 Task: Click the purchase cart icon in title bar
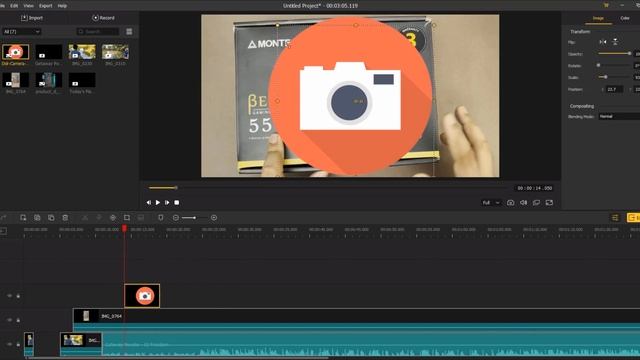coord(606,5)
